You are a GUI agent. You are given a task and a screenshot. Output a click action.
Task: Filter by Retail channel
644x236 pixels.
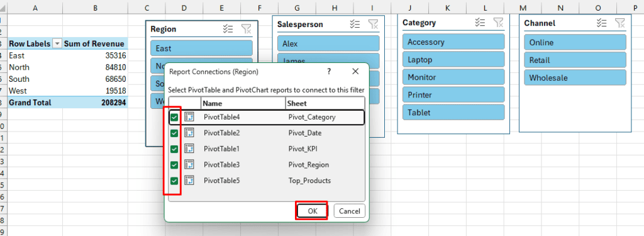coord(575,60)
